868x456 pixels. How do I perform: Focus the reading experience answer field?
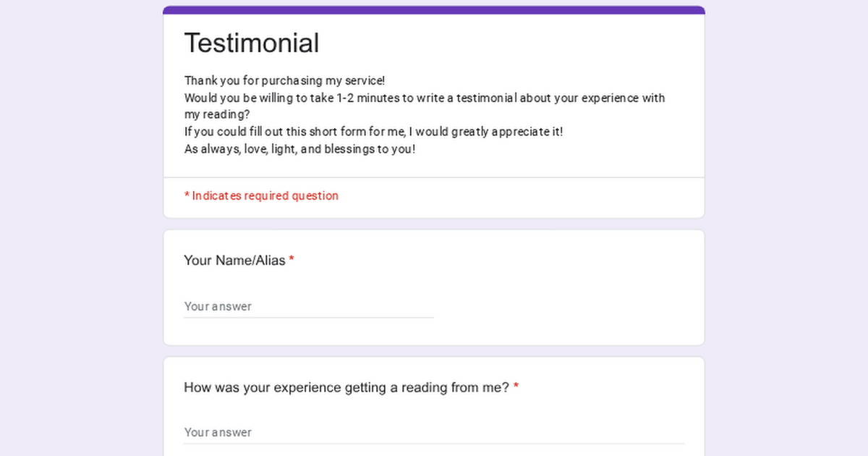point(433,432)
